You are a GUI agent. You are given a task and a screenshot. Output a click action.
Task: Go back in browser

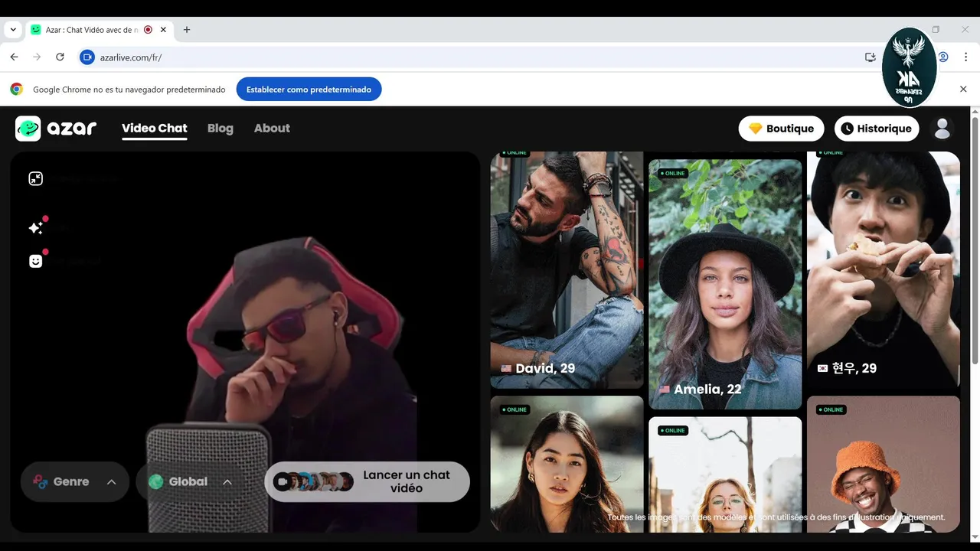coord(14,57)
